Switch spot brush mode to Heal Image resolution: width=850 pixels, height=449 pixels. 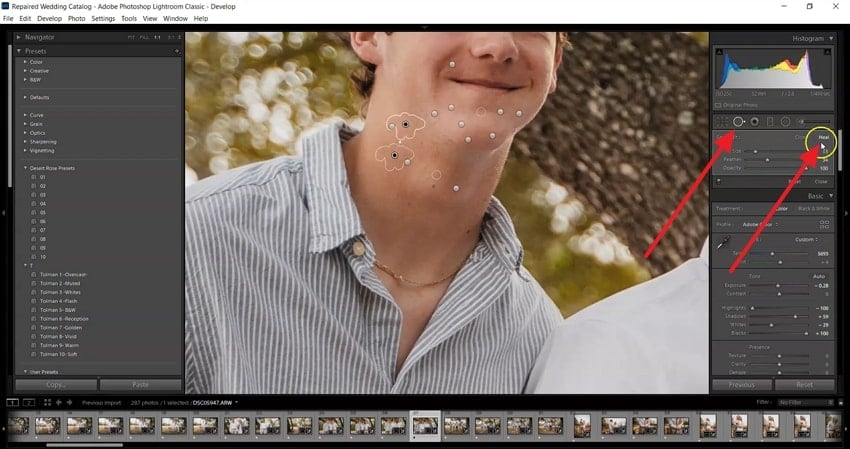tap(823, 138)
